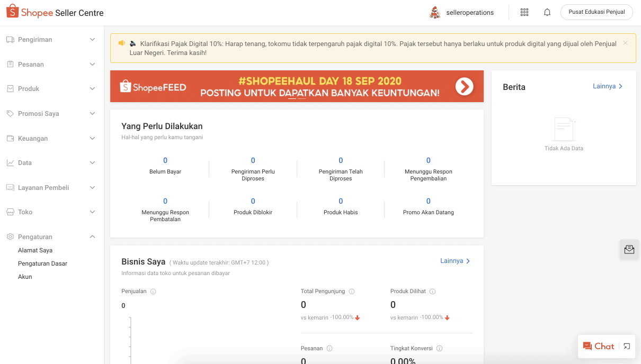Click the Pesanan metric info icon
The height and width of the screenshot is (364, 641).
(330, 349)
